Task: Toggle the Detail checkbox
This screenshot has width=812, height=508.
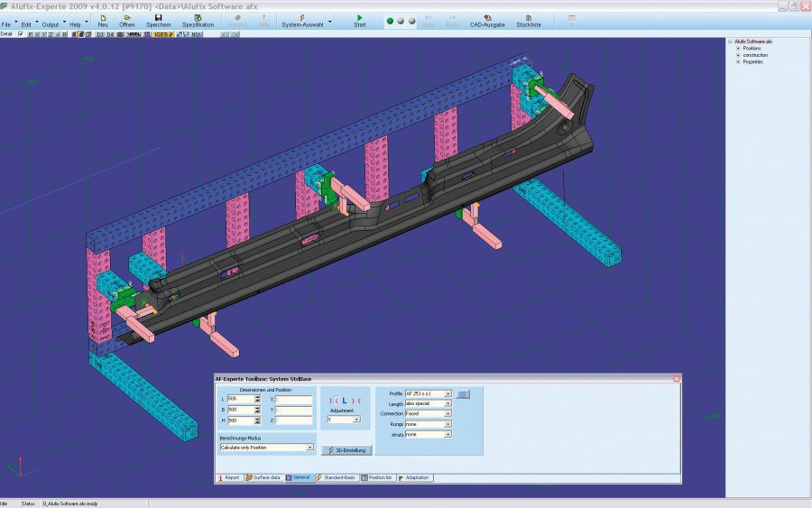Action: [x=21, y=34]
